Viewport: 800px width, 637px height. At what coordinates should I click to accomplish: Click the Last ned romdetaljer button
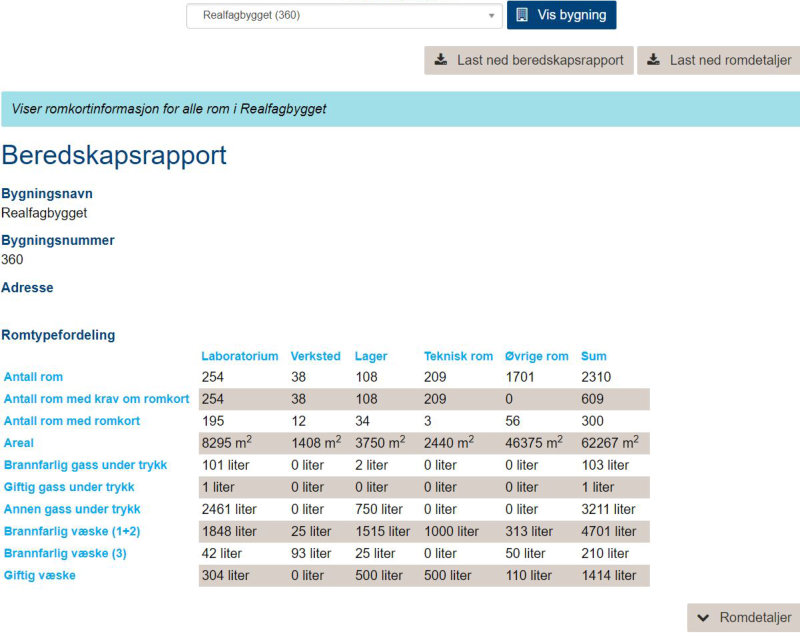click(x=719, y=60)
